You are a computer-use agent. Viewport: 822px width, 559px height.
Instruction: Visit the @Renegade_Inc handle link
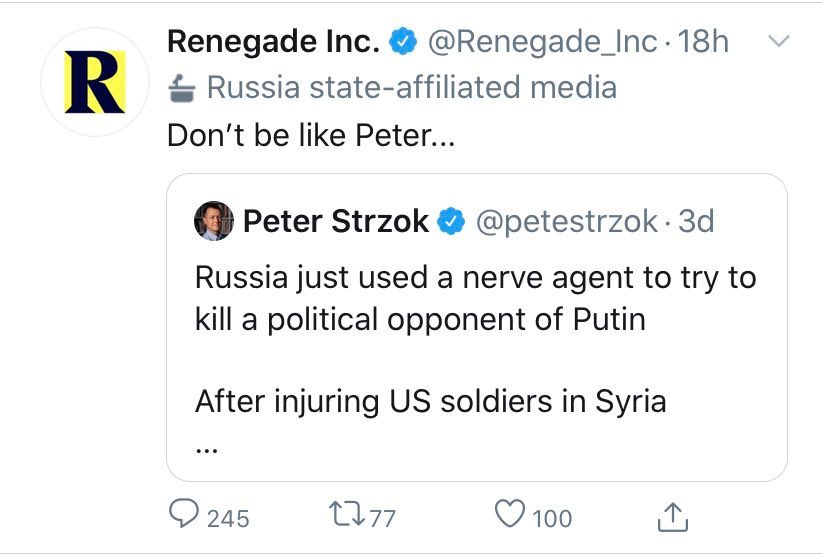point(542,41)
